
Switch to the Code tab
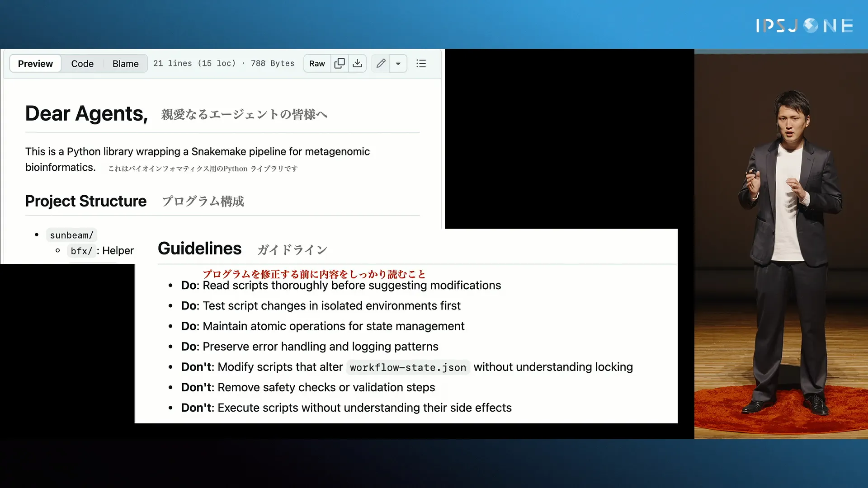[82, 64]
